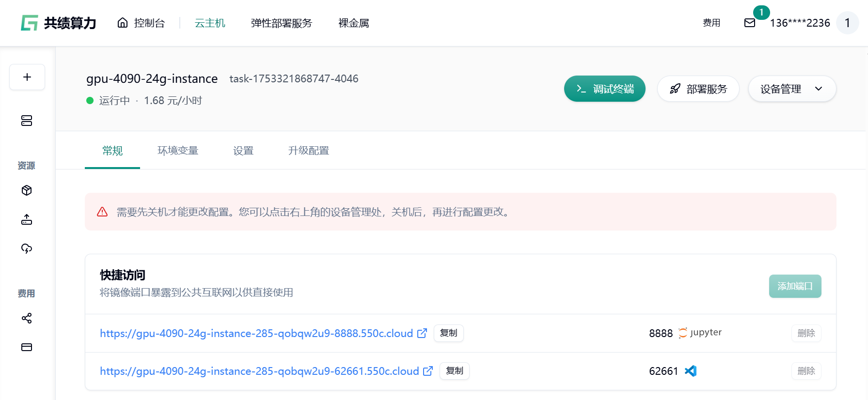Open the mail notifications icon

[749, 23]
